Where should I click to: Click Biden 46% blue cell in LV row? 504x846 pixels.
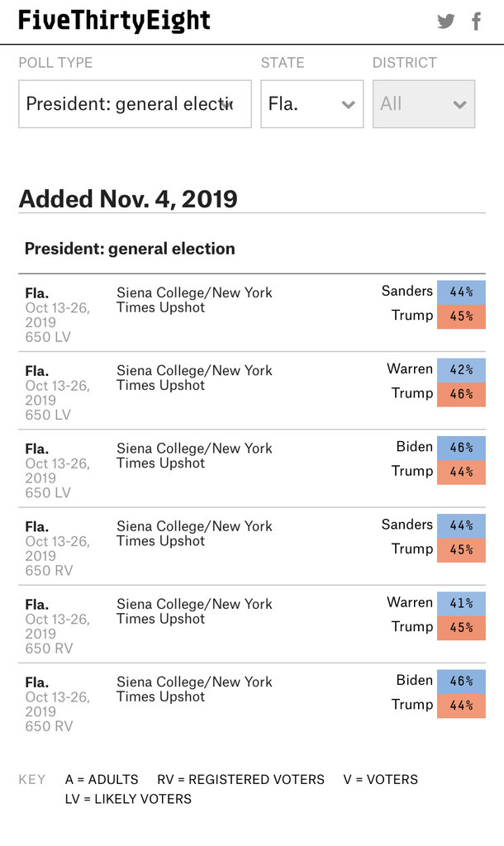tap(461, 448)
